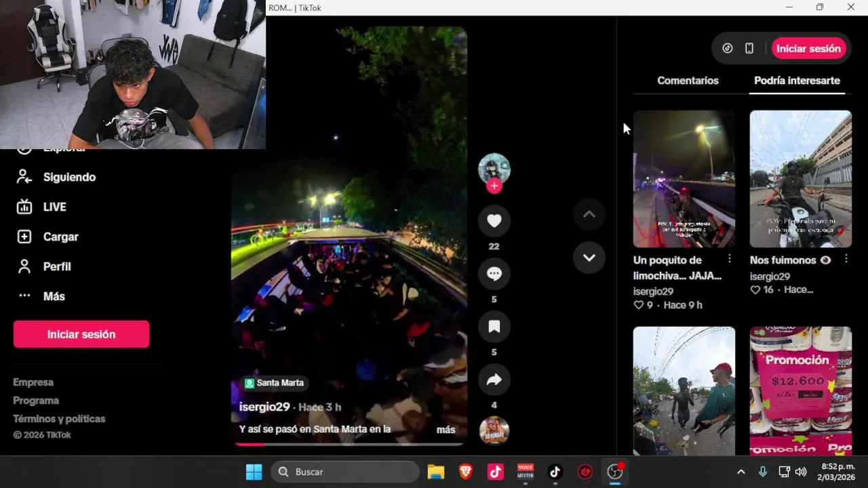The height and width of the screenshot is (488, 868).
Task: Click the Santa Marta location tag
Action: point(274,383)
